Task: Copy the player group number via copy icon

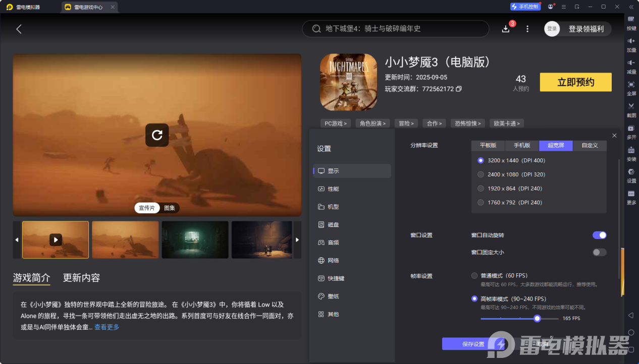Action: (458, 88)
